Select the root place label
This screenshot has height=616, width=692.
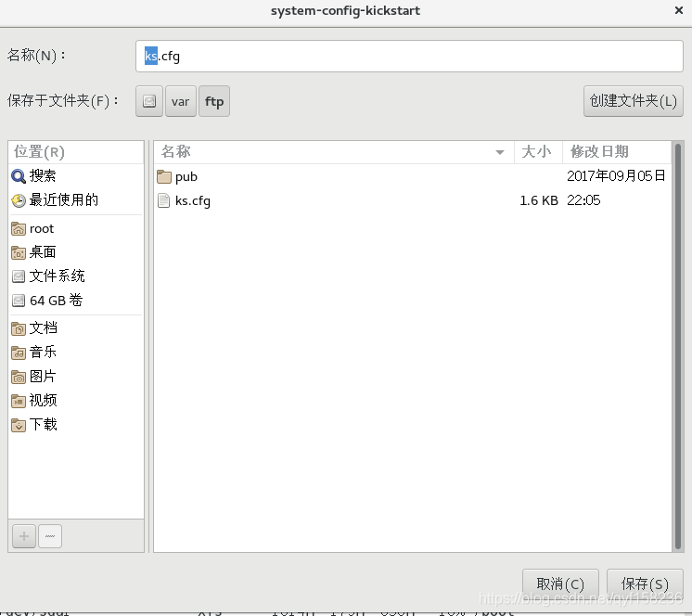pos(42,228)
